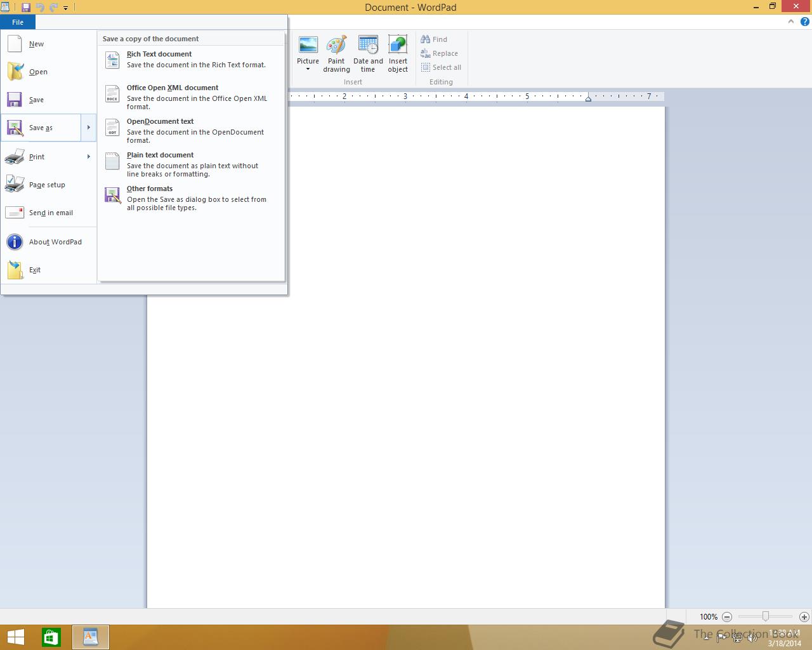Click the zoom out minus button
The height and width of the screenshot is (650, 812).
click(727, 616)
